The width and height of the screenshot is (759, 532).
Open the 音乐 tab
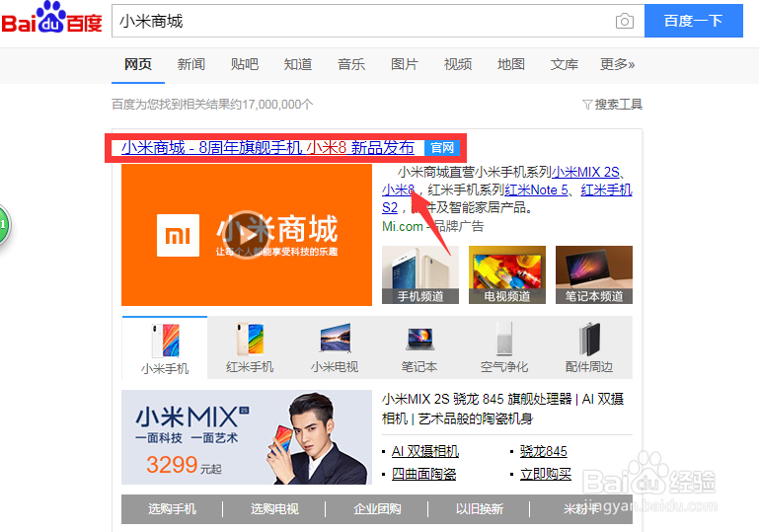click(x=351, y=64)
